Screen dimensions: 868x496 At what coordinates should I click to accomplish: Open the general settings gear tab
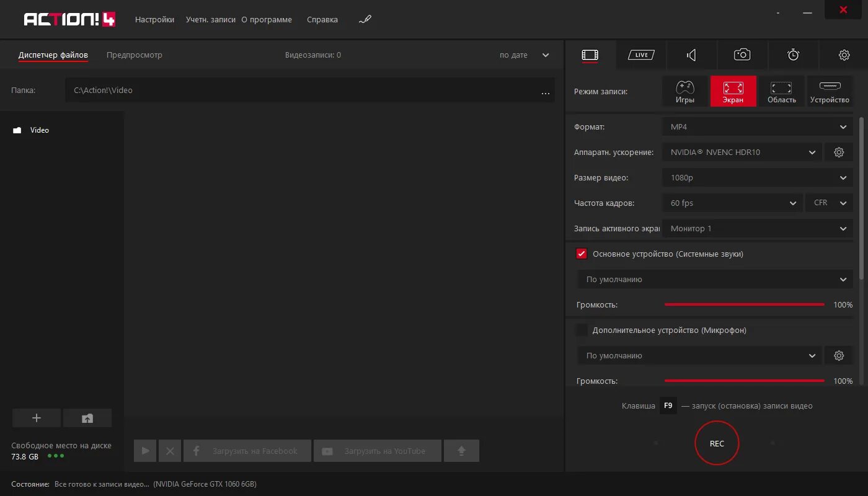coord(844,55)
